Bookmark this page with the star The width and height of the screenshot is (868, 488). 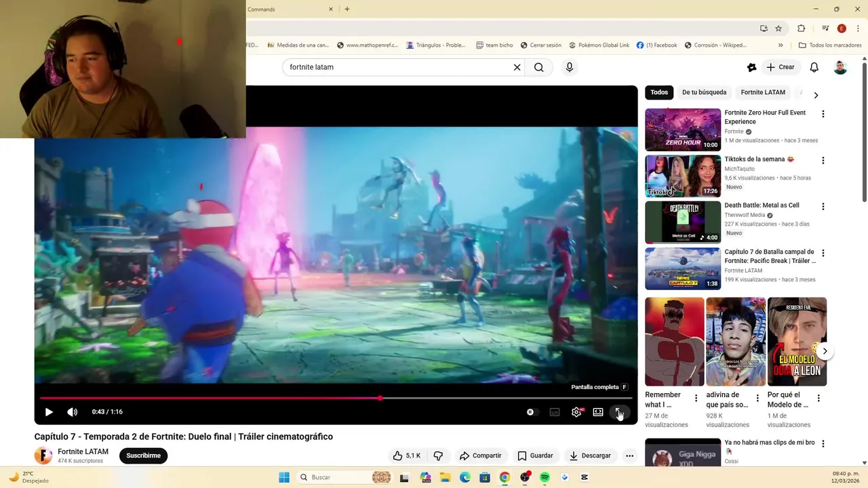[778, 28]
